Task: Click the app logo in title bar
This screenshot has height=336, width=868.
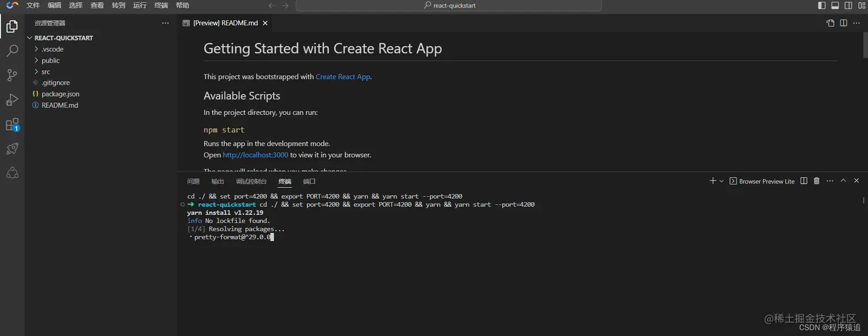Action: [12, 5]
